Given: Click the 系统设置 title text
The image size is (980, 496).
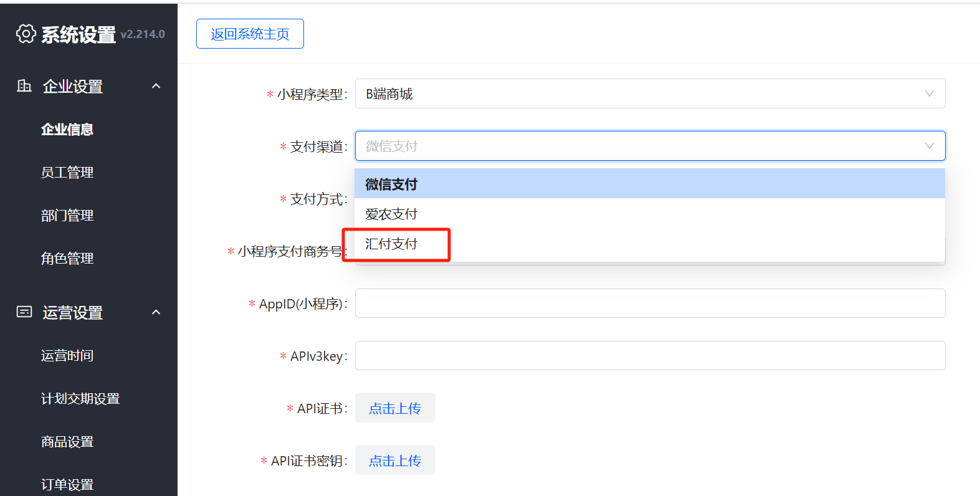Looking at the screenshot, I should tap(78, 34).
